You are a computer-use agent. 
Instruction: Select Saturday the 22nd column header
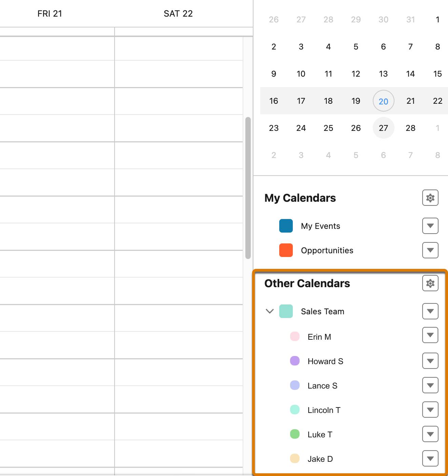point(178,14)
